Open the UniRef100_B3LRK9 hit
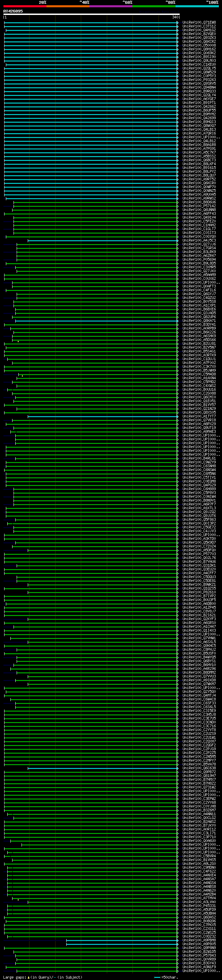Viewport: 222px width, 980px height. pyautogui.click(x=199, y=252)
